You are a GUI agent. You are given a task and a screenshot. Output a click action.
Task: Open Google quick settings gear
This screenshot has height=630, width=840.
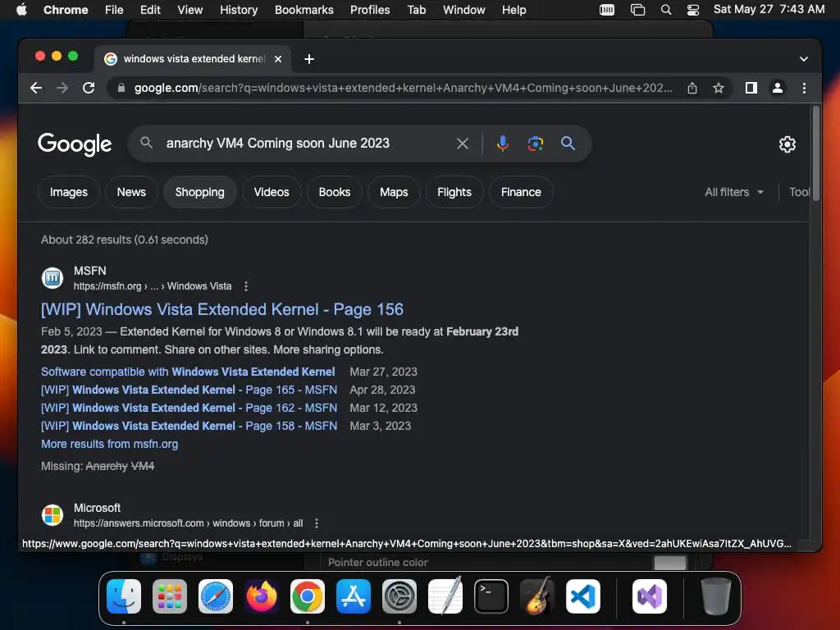click(787, 144)
